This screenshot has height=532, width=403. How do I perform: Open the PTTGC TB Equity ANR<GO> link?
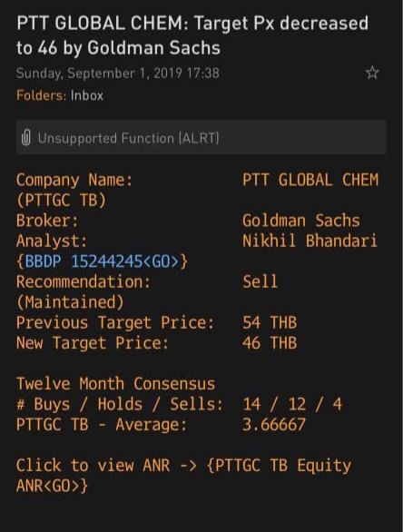183,475
